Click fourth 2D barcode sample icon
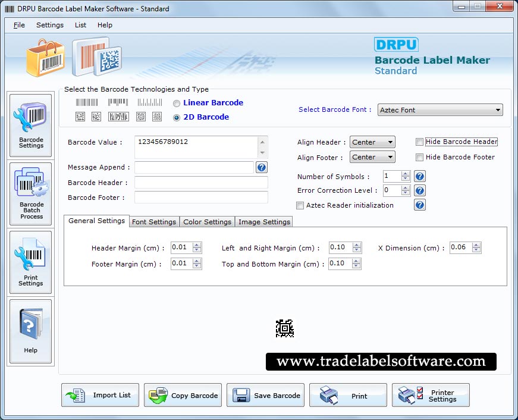The image size is (518, 420). point(141,117)
